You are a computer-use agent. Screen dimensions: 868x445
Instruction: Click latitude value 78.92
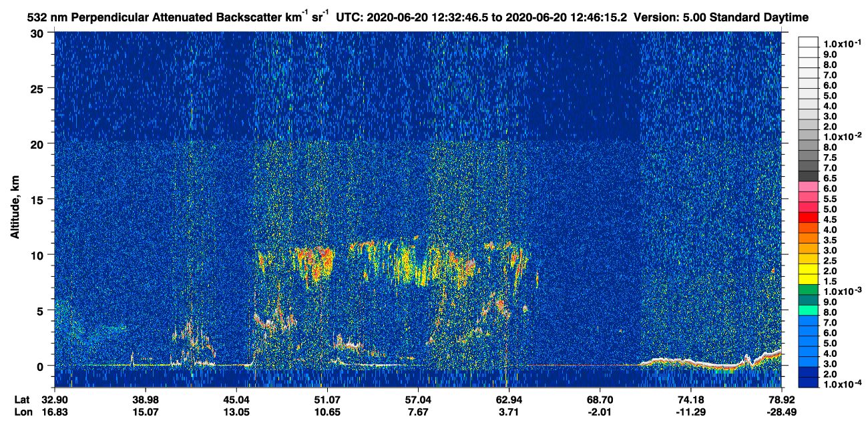(x=781, y=400)
